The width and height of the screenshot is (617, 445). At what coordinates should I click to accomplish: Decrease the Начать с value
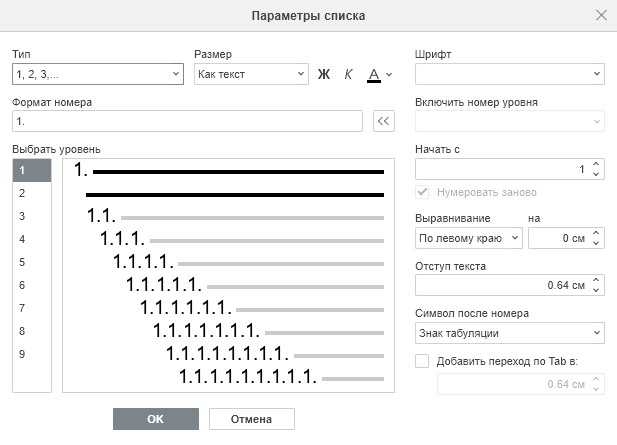[596, 174]
